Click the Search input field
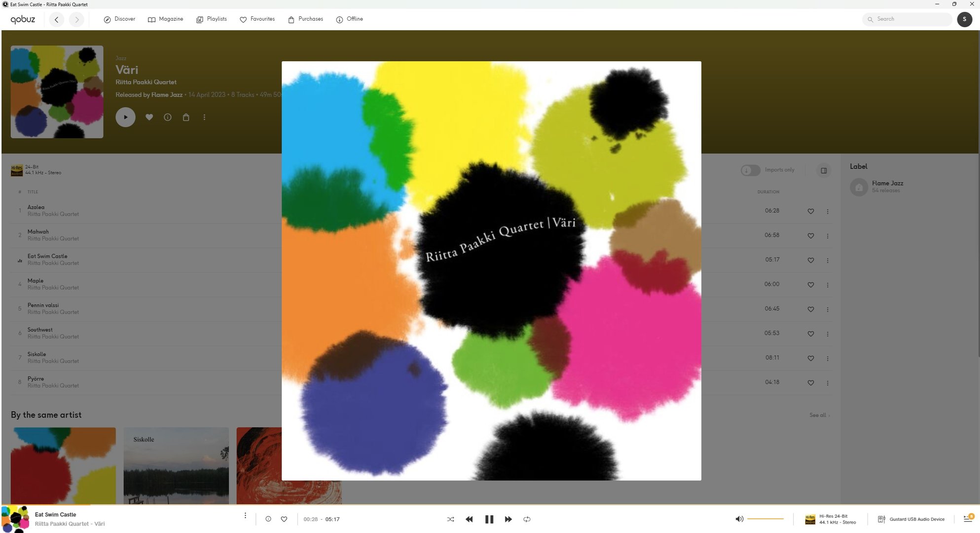Viewport: 980px width, 533px height. 907,19
